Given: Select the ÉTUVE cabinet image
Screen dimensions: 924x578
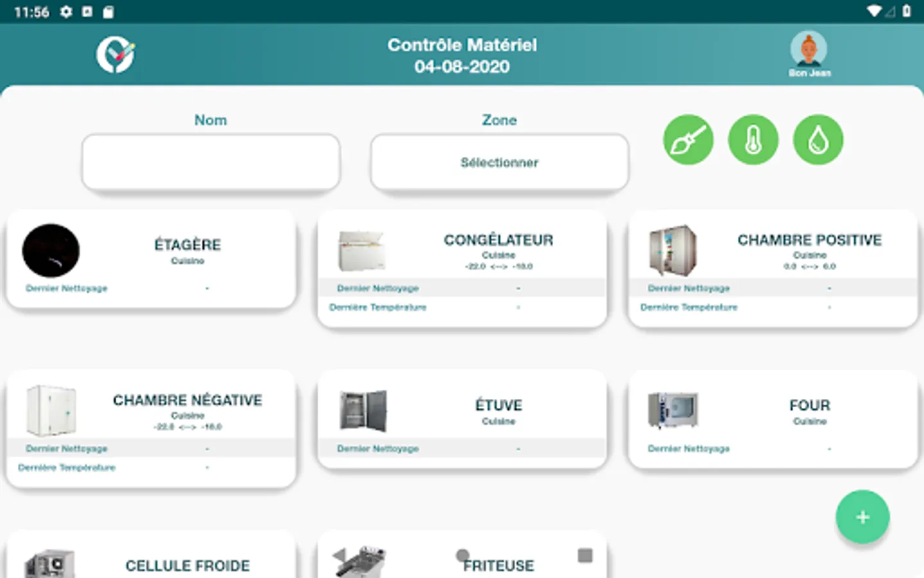Looking at the screenshot, I should [x=363, y=410].
